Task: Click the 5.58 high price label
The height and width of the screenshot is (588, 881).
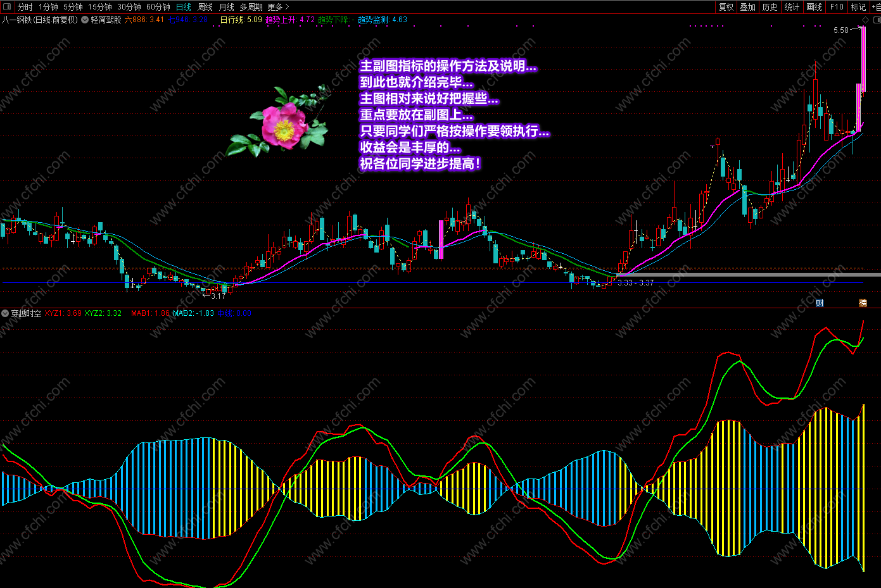Action: [841, 30]
